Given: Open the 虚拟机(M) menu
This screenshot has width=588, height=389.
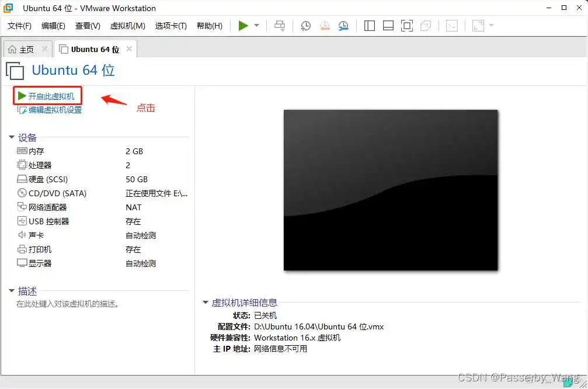Looking at the screenshot, I should point(127,26).
